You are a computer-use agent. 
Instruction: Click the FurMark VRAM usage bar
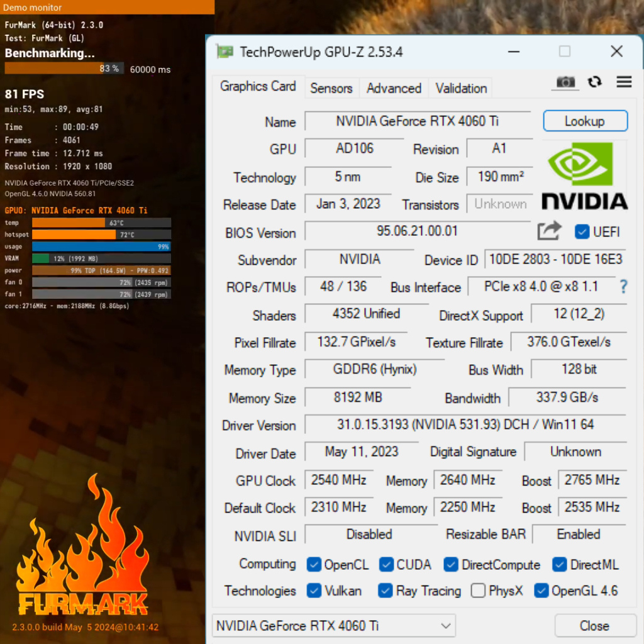click(x=101, y=258)
